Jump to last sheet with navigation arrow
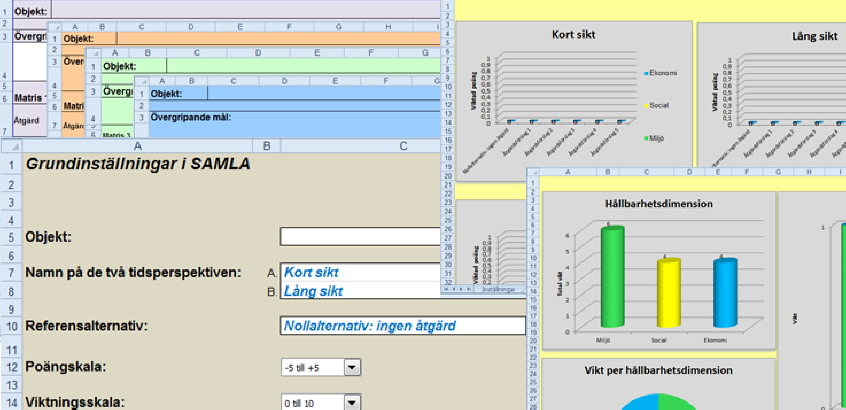The image size is (846, 410). [468, 289]
